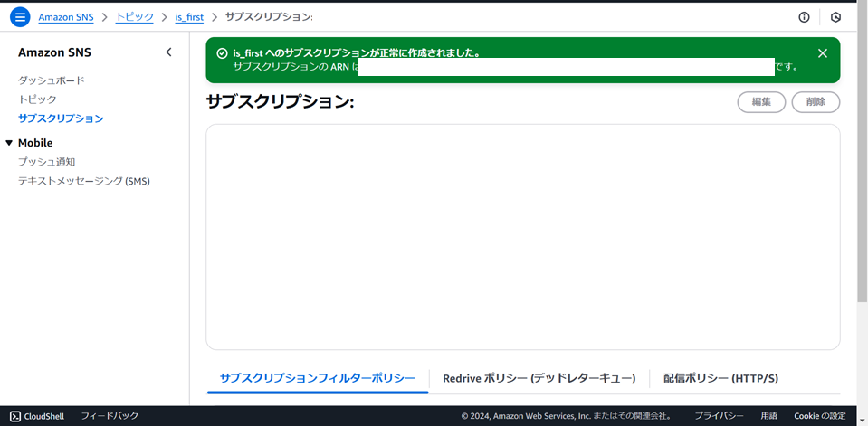Click the 削除 button

[816, 102]
